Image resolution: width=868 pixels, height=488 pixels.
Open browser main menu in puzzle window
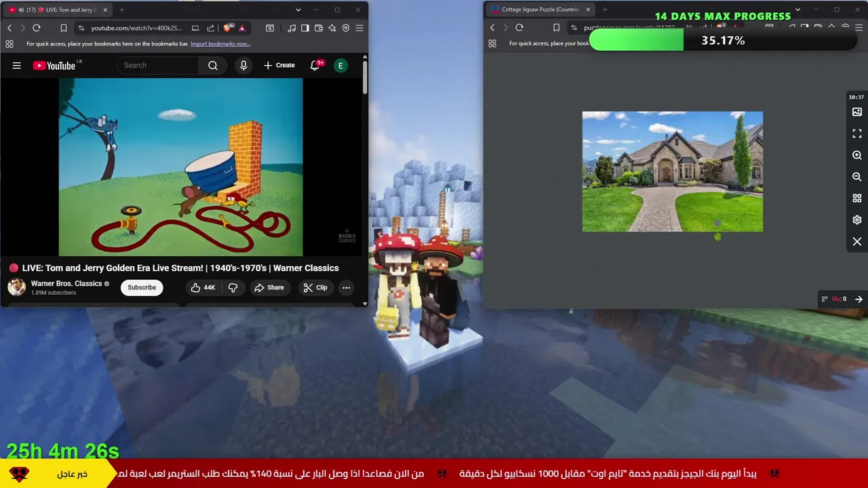[859, 28]
